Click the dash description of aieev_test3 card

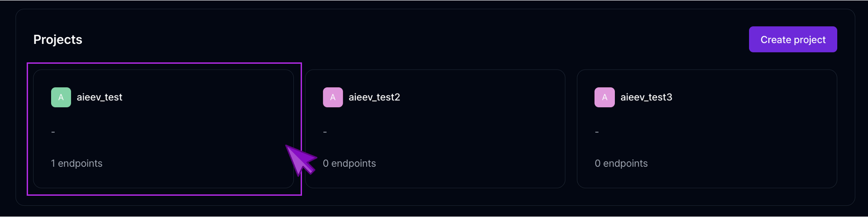[597, 132]
